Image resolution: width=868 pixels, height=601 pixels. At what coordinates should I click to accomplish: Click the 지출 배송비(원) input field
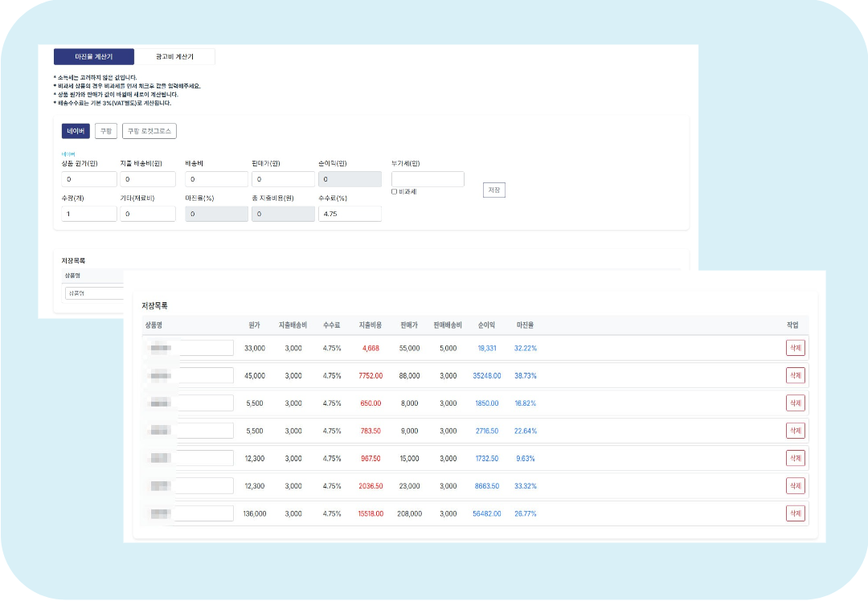tap(148, 179)
